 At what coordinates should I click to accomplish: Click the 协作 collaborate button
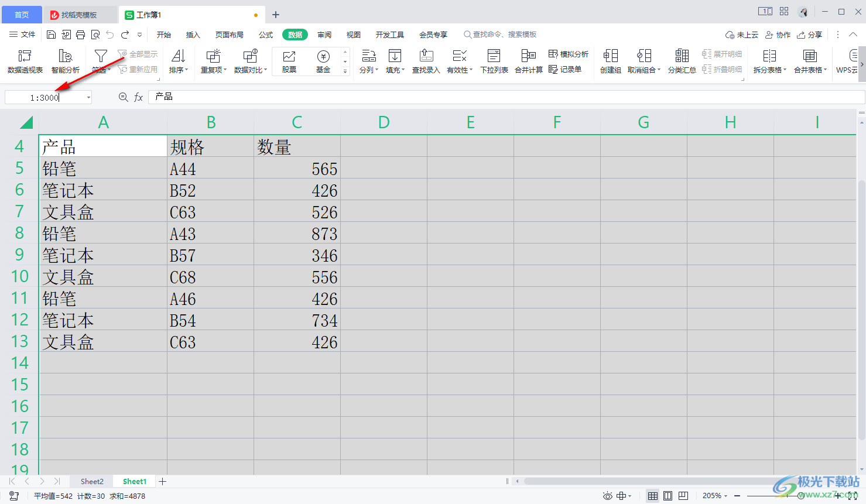(x=778, y=35)
